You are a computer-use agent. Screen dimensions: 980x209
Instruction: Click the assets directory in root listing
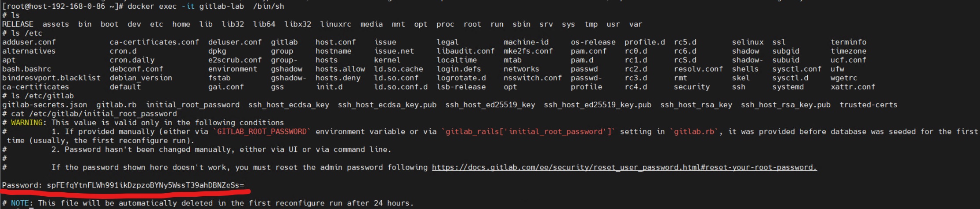[55, 24]
